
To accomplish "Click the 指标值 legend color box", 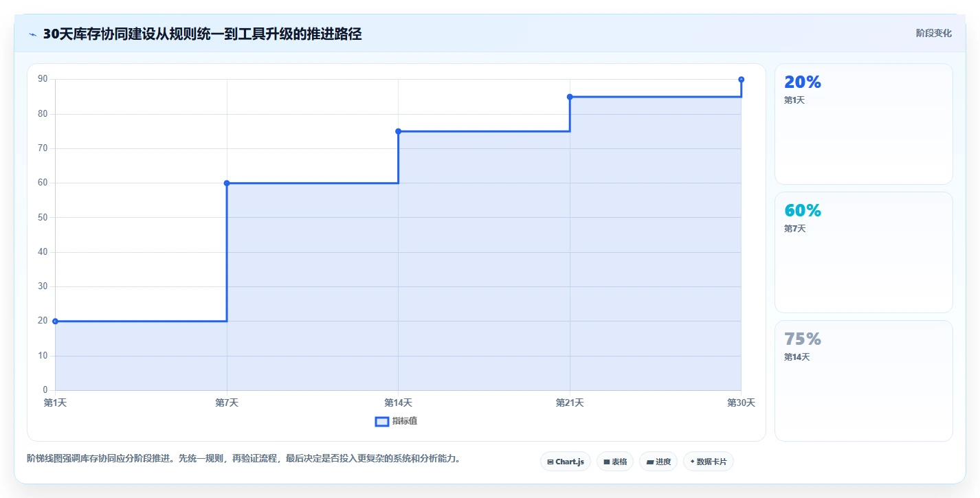I will click(x=382, y=421).
